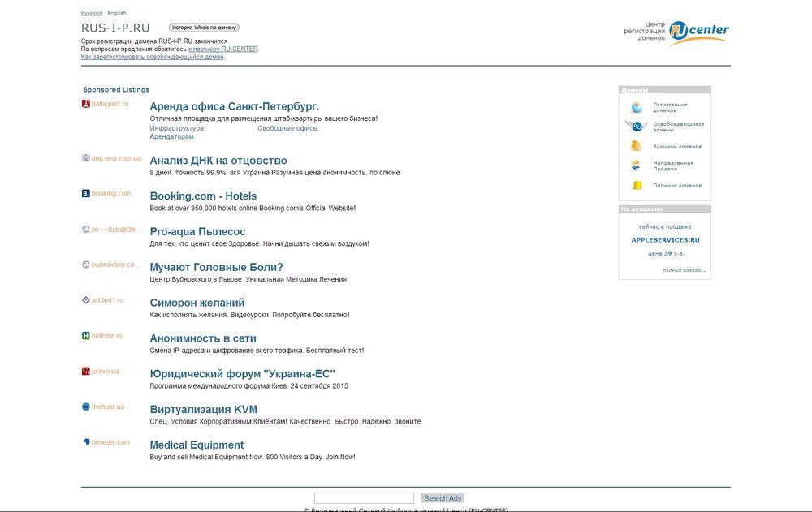
Task: Open Как зарегистрировать освобождающийся домен link
Action: pos(153,57)
